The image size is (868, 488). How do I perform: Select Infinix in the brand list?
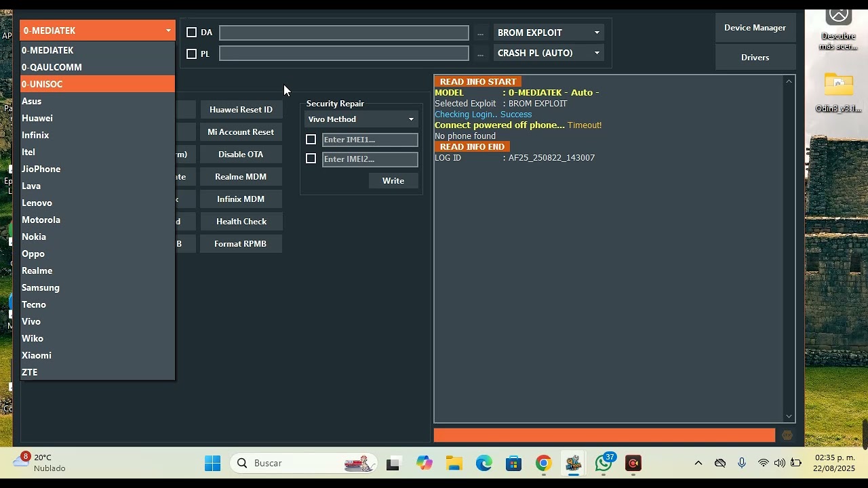98,135
